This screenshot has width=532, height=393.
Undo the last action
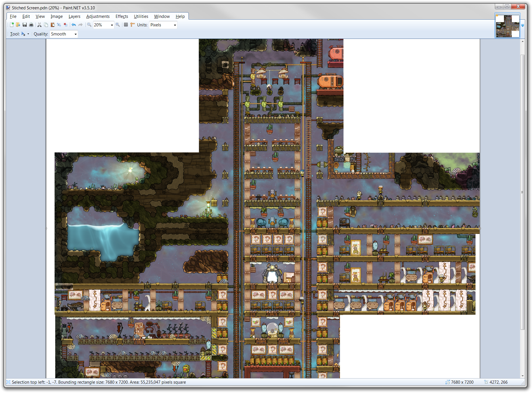[74, 25]
